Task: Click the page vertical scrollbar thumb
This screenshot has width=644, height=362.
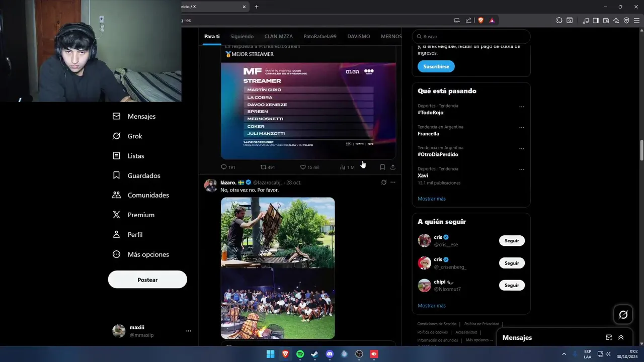Action: click(641, 150)
